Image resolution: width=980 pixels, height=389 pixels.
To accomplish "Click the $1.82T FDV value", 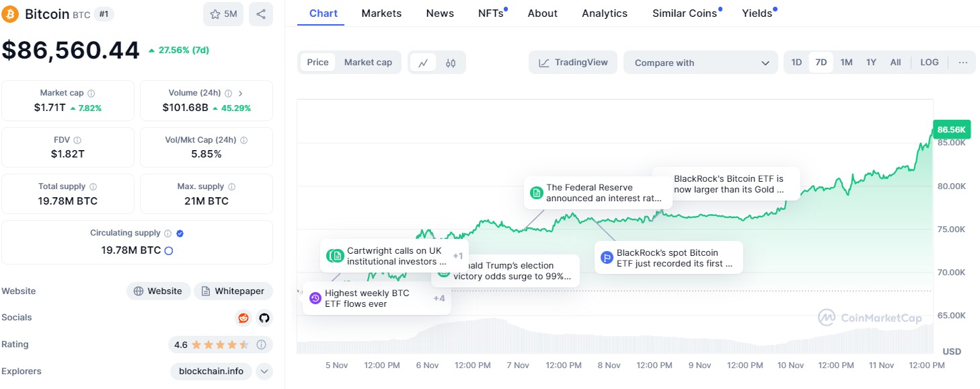I will (68, 154).
